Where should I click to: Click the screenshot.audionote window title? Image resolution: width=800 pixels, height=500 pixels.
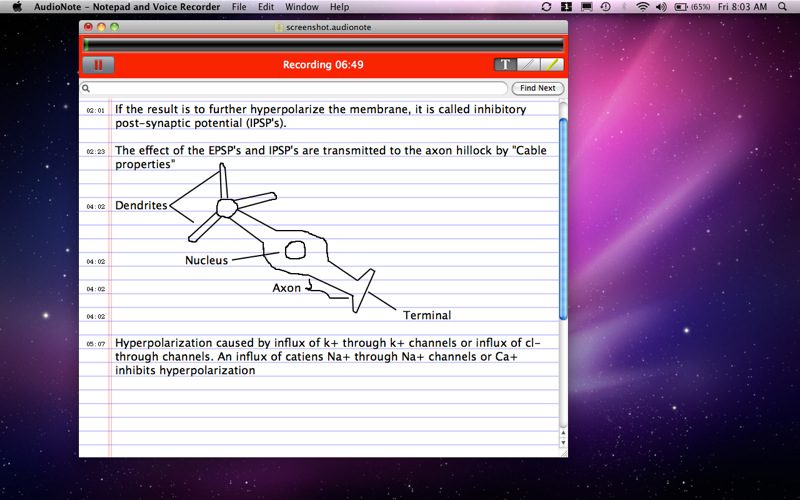[329, 27]
